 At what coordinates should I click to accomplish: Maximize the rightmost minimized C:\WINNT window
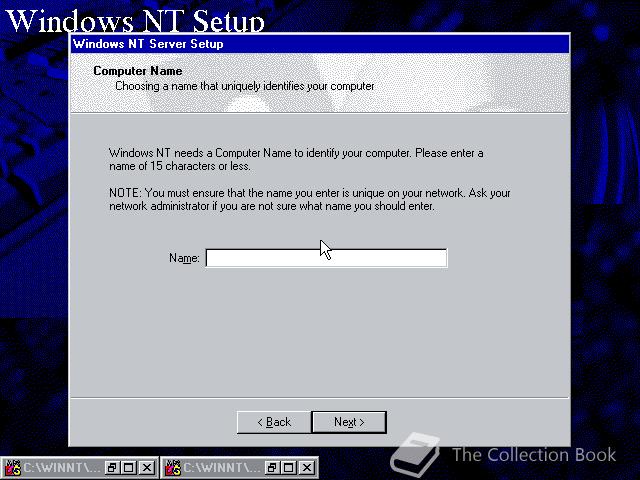click(289, 468)
